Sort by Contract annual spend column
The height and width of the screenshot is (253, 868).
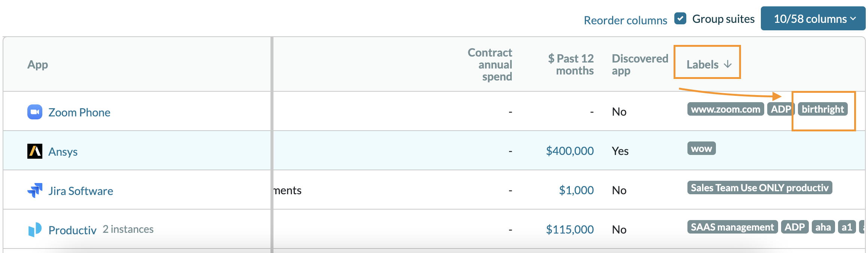[490, 64]
